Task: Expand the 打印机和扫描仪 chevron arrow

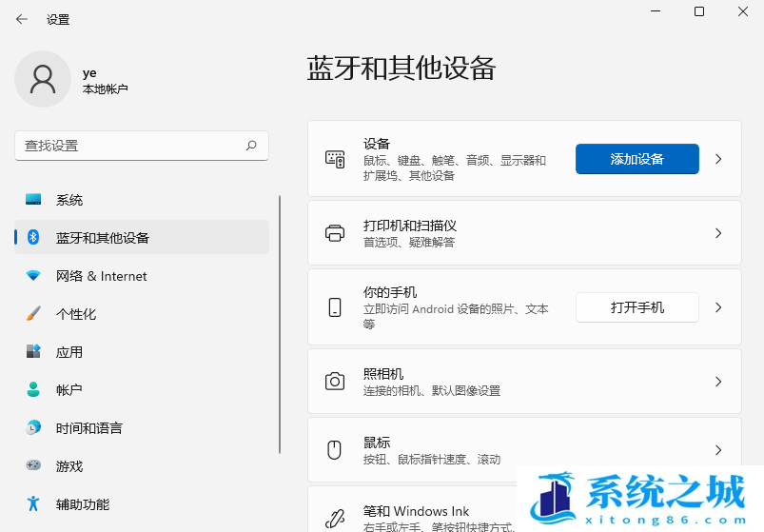Action: (x=718, y=233)
